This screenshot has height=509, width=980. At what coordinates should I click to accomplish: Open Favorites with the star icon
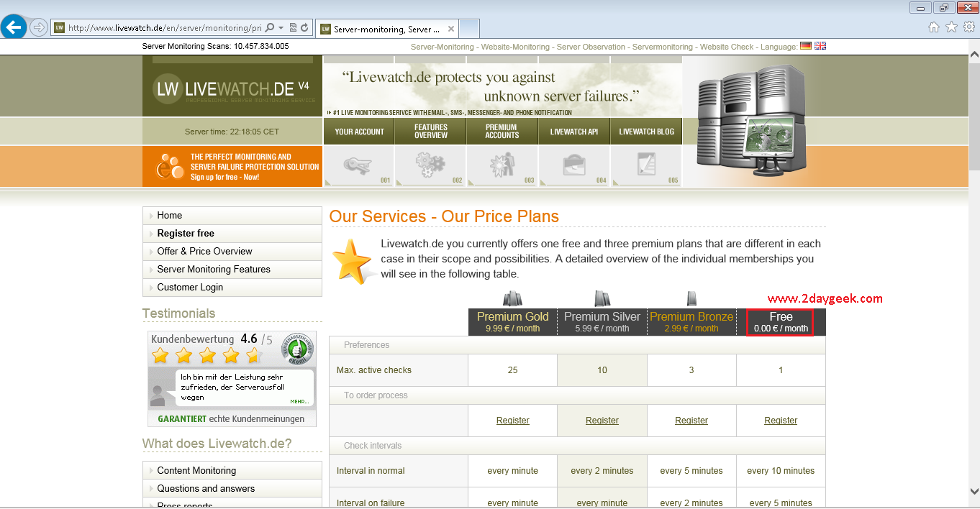951,27
